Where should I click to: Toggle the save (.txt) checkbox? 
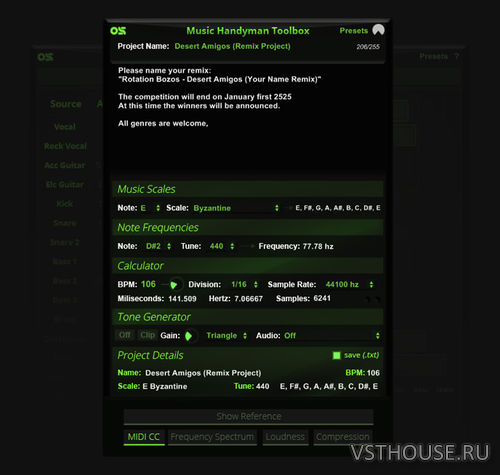point(337,355)
